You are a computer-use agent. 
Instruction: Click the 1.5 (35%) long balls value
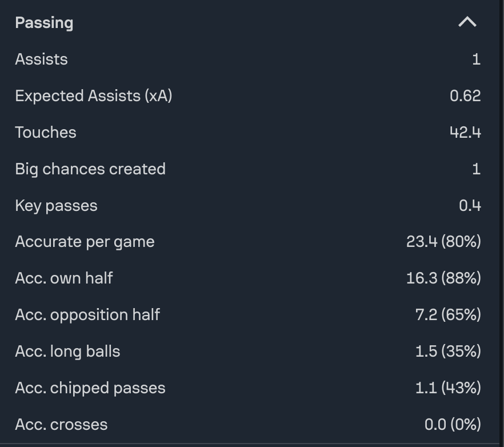pos(447,351)
